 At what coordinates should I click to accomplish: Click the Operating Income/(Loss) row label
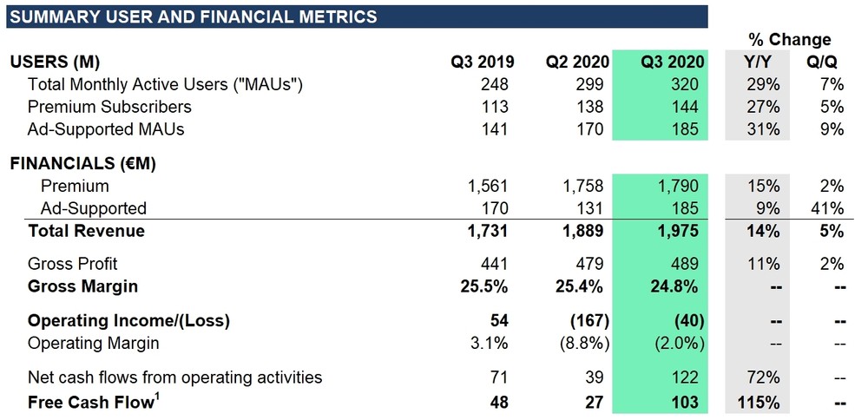tap(128, 320)
